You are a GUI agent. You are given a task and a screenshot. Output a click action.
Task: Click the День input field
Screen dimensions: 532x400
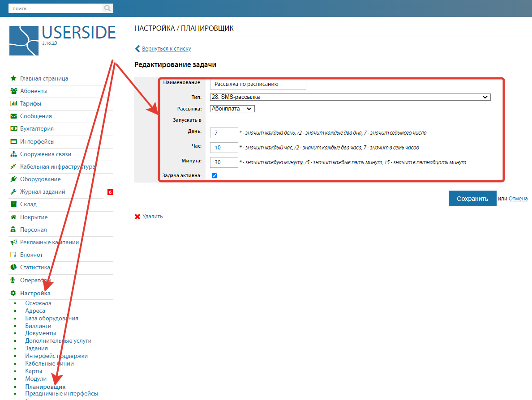pos(224,133)
